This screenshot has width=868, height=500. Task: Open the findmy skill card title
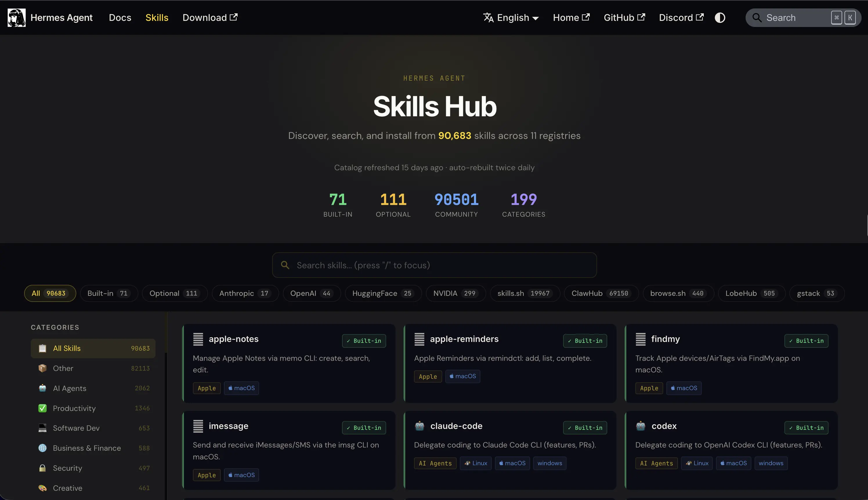pyautogui.click(x=665, y=339)
